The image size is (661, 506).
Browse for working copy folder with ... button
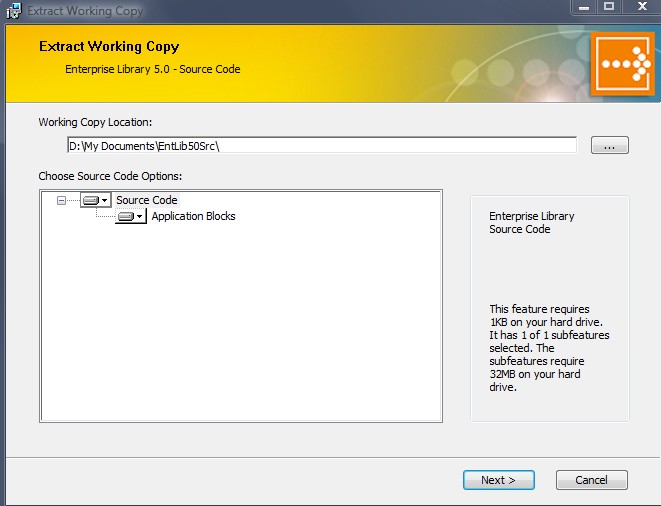click(610, 145)
